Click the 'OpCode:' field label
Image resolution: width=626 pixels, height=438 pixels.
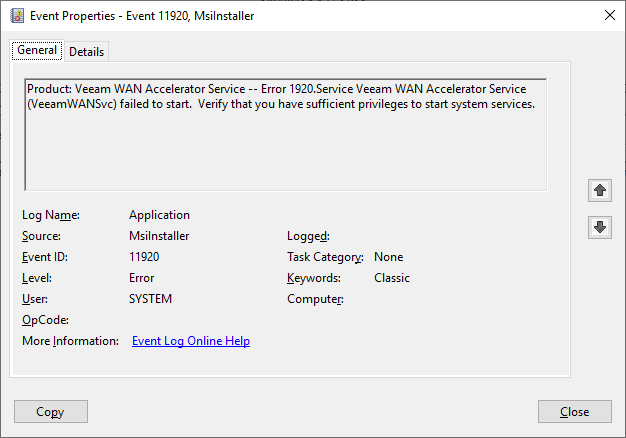[x=45, y=320]
